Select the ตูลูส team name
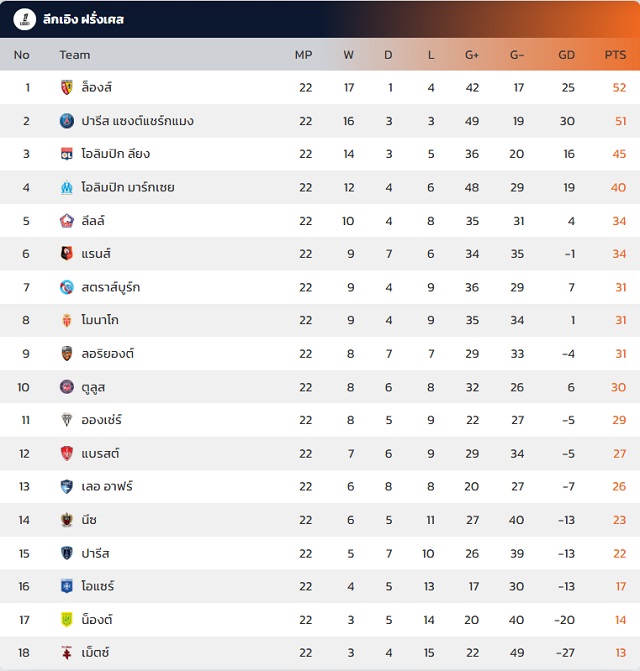Viewport: 640px width, 671px height. (x=97, y=387)
